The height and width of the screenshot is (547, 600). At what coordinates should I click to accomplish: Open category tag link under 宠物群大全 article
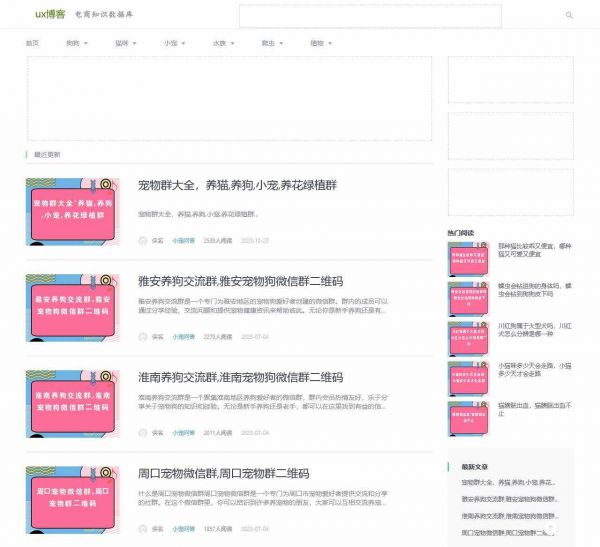click(x=183, y=241)
